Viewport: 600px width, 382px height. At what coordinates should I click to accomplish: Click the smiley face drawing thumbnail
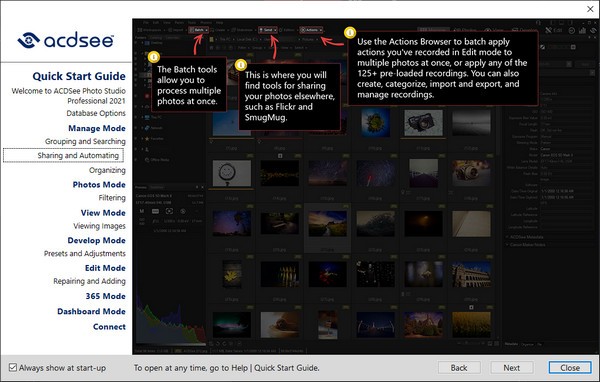pos(232,174)
